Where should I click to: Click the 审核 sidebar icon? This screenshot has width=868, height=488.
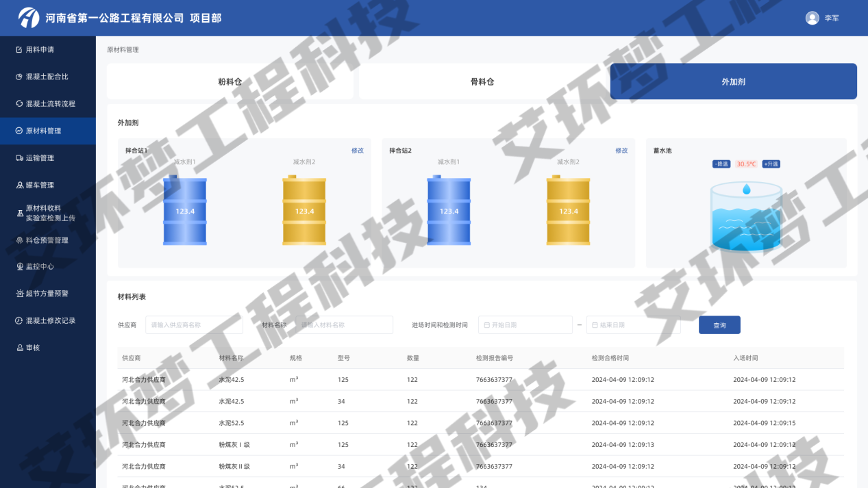click(x=19, y=348)
